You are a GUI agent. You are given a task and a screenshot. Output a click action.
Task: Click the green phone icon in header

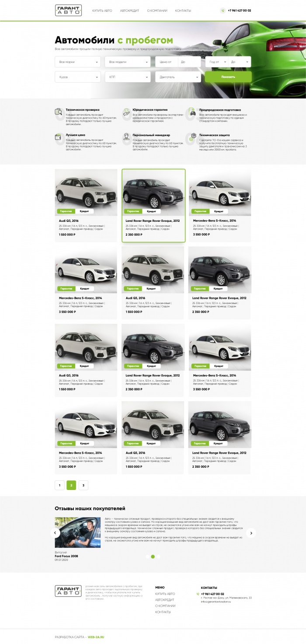pyautogui.click(x=223, y=10)
